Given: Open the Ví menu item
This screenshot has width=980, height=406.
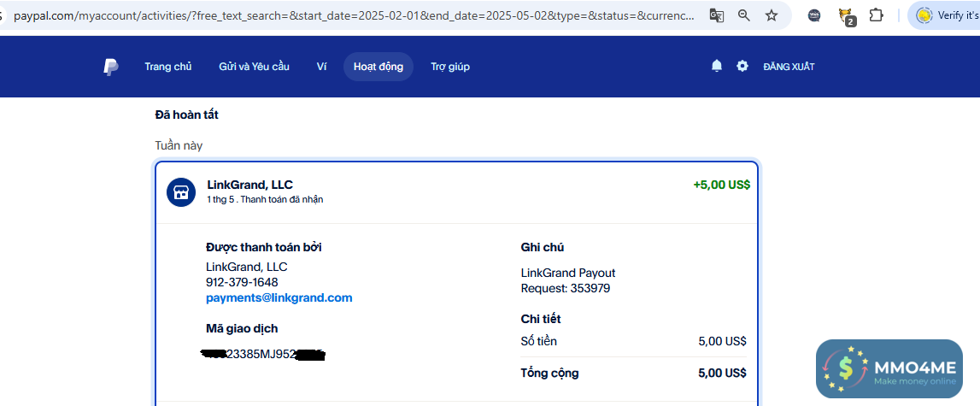Looking at the screenshot, I should (321, 67).
